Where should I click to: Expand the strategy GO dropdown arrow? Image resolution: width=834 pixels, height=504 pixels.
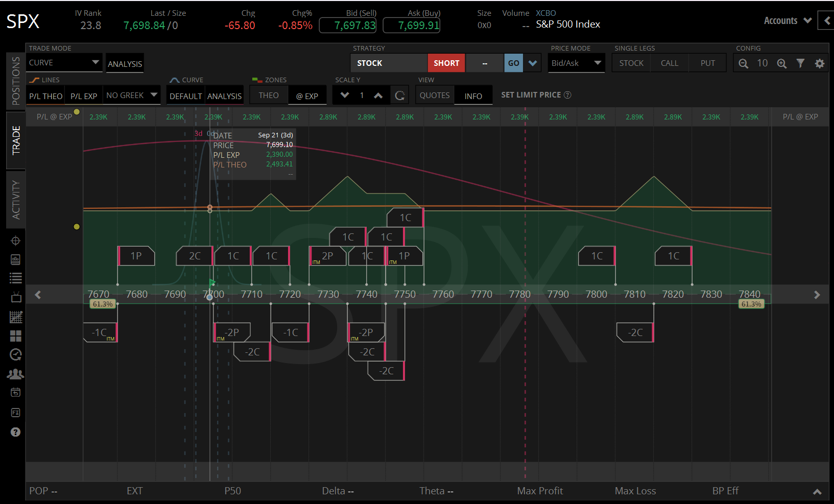(533, 63)
